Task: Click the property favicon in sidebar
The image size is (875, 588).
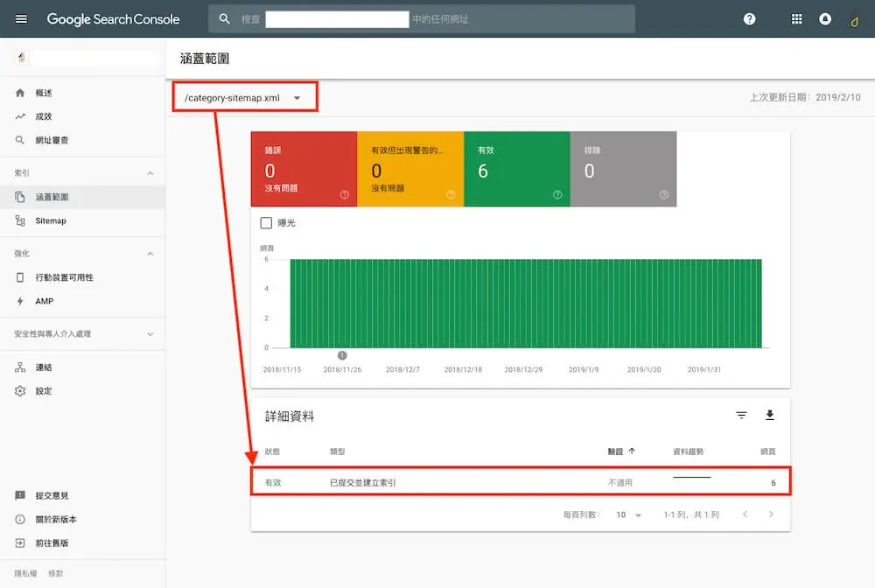Action: pos(21,57)
